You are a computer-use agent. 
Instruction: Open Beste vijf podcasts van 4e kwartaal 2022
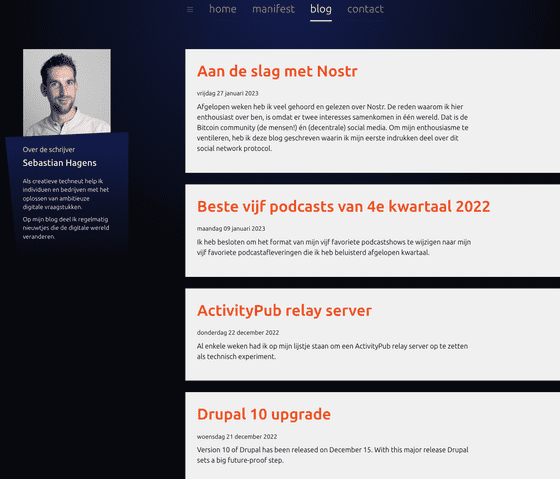coord(344,206)
